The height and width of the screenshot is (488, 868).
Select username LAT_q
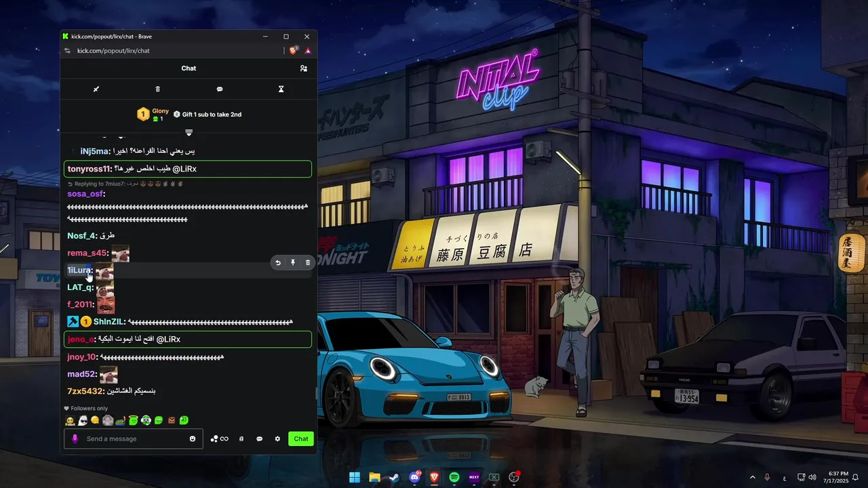tap(80, 287)
